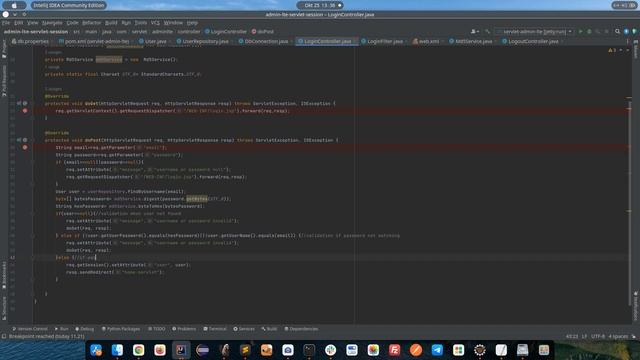This screenshot has height=360, width=640.
Task: Open IntelliJ IDEA icon in the dock
Action: click(181, 350)
